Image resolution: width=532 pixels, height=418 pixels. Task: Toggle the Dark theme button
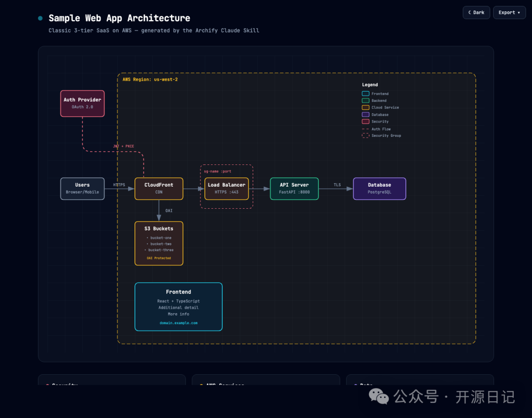pyautogui.click(x=476, y=12)
